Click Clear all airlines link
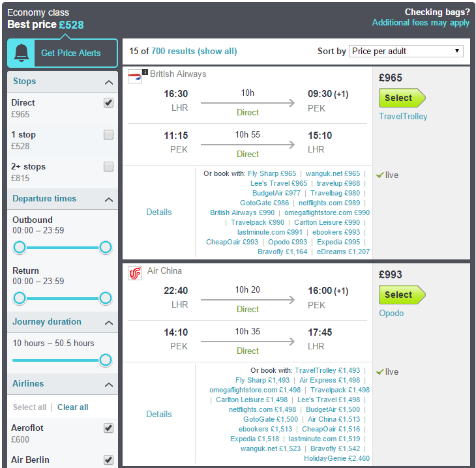Screen dimensions: 476x468 73,407
